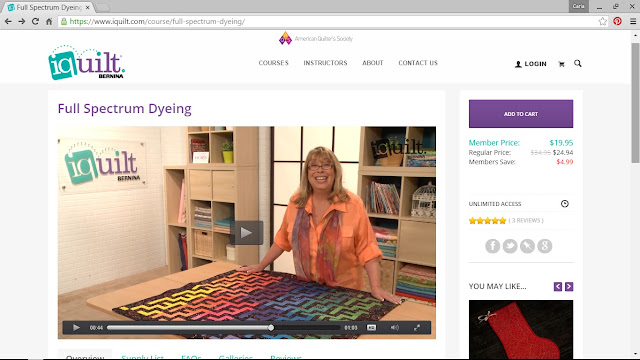Click the Full Spectrum Dyeing title
This screenshot has width=640, height=360.
[124, 109]
